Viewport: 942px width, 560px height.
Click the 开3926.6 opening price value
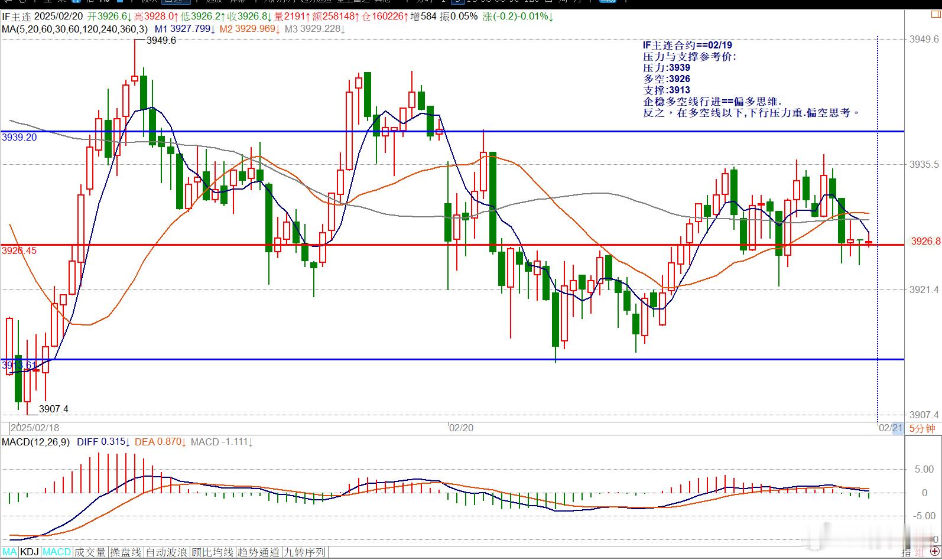(109, 17)
